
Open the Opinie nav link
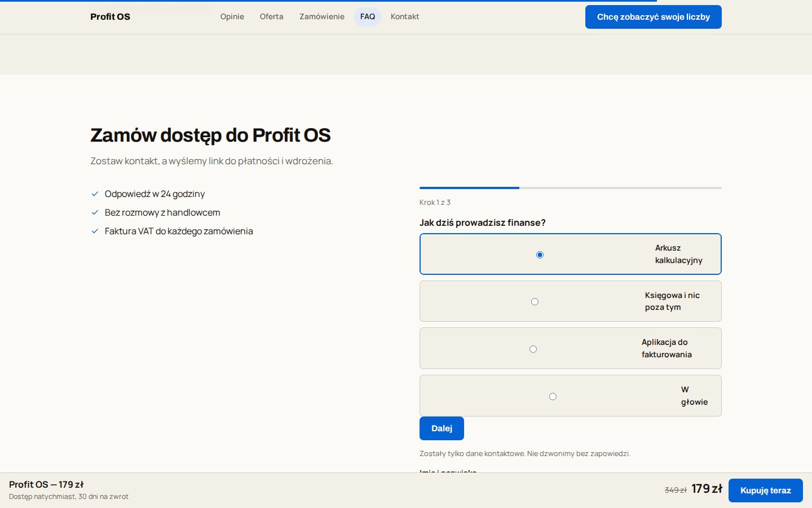coord(232,17)
